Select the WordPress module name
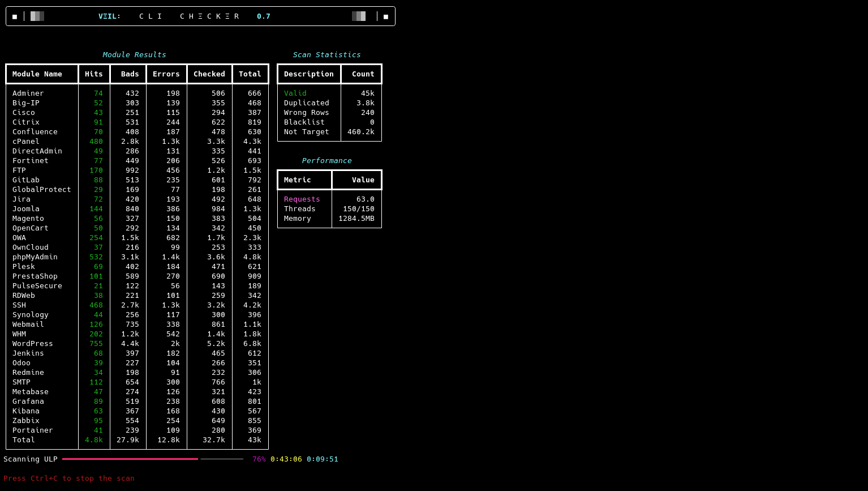868x491 pixels. (x=33, y=344)
